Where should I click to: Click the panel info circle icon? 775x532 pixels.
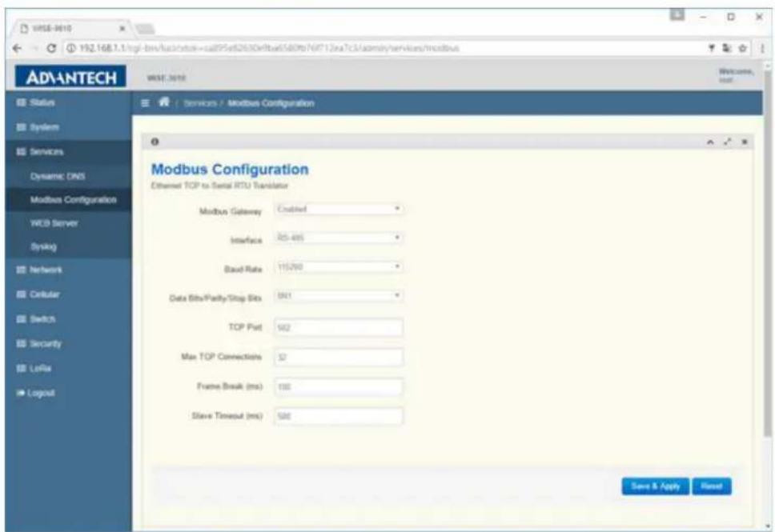pos(155,142)
